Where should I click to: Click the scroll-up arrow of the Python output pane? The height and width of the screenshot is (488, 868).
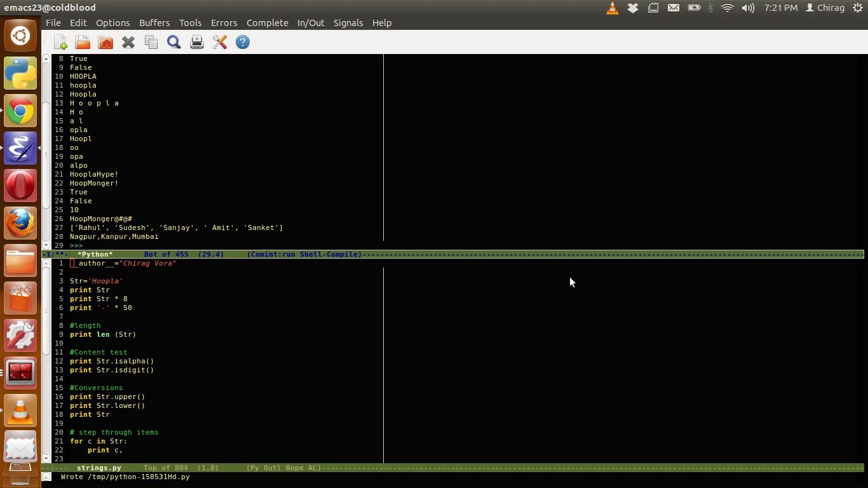click(x=46, y=58)
